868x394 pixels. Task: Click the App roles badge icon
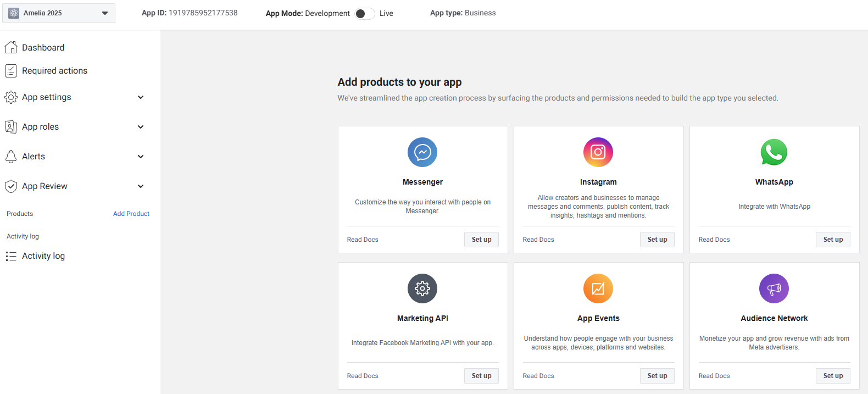click(11, 127)
